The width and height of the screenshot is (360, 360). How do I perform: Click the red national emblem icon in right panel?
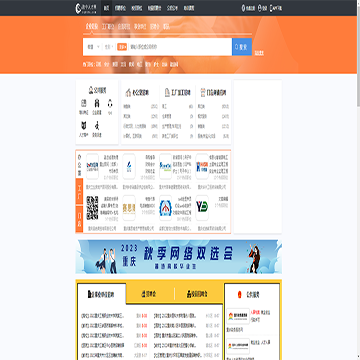tap(239, 295)
